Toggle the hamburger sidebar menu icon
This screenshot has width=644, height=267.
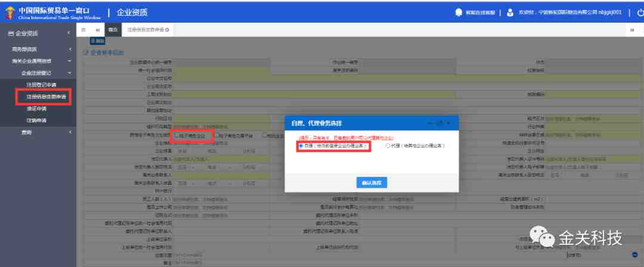(x=83, y=29)
